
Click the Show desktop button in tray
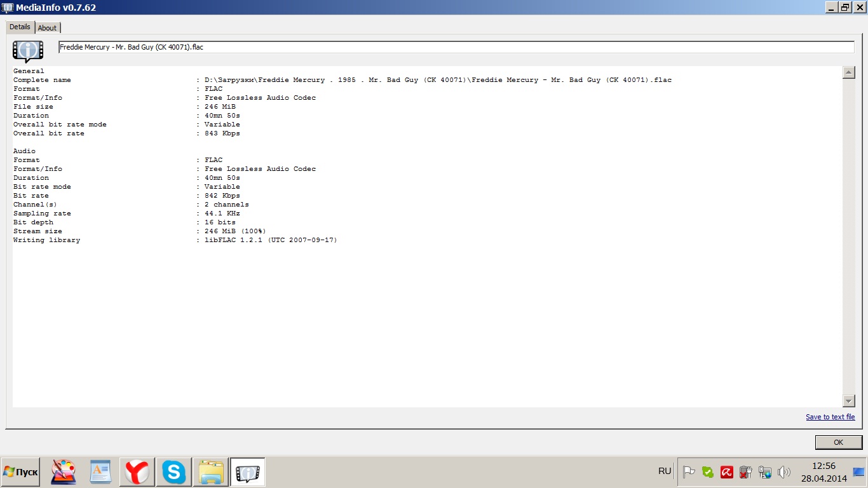[x=858, y=472]
